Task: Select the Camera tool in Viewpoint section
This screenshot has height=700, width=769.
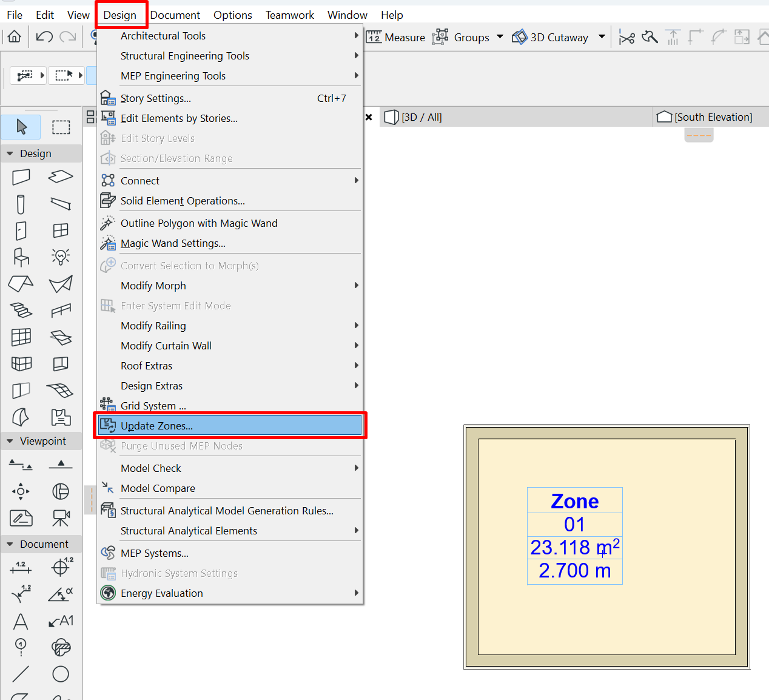Action: click(61, 518)
